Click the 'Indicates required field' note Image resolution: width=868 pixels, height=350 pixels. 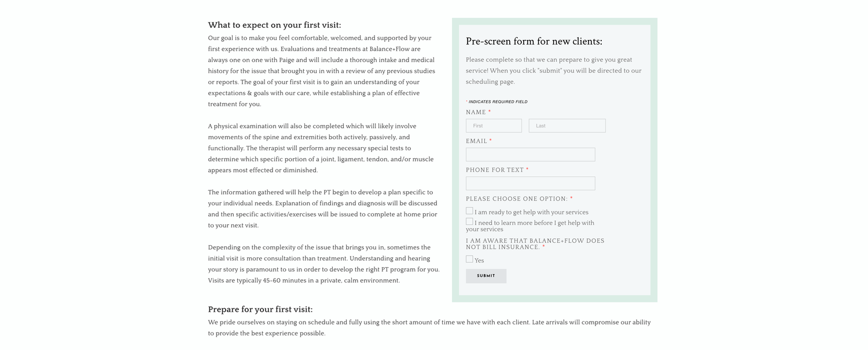coord(496,102)
